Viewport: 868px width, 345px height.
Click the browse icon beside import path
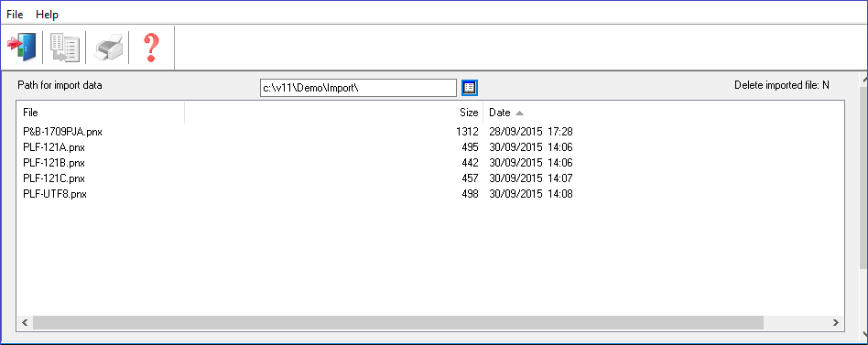(469, 87)
